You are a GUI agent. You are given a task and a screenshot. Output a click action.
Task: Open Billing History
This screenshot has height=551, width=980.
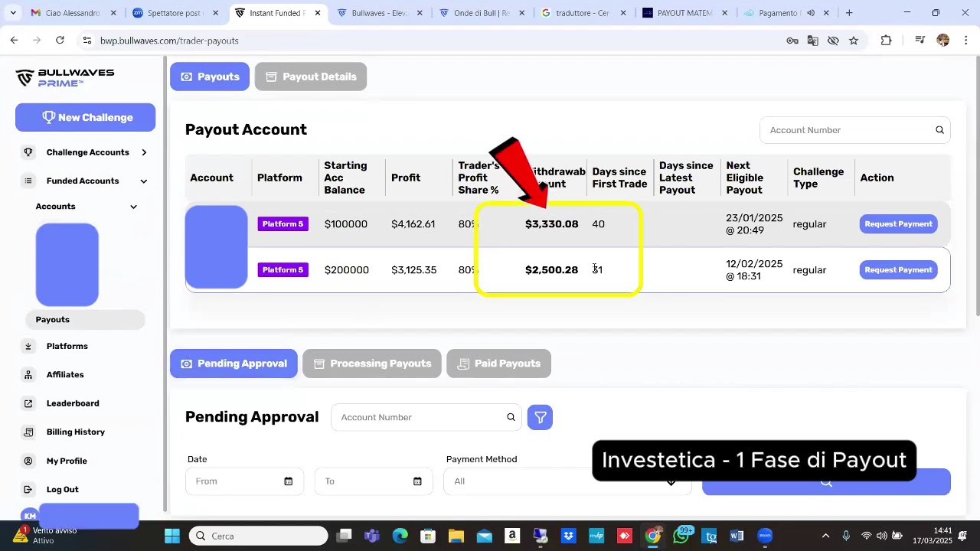click(75, 432)
